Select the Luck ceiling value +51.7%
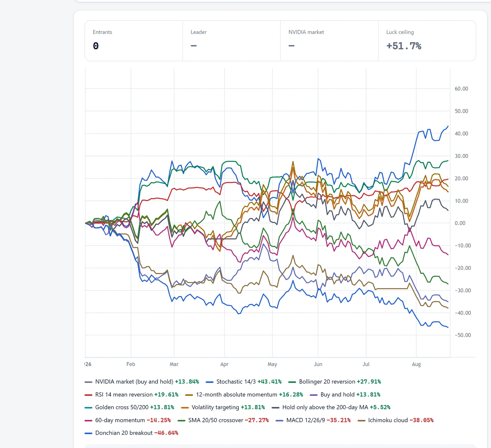 pyautogui.click(x=404, y=46)
